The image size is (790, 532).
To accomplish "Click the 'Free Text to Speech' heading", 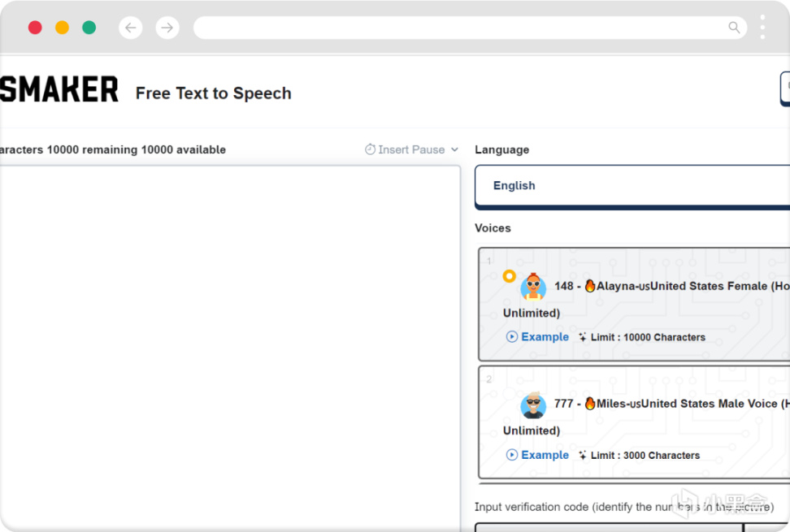I will pos(214,93).
